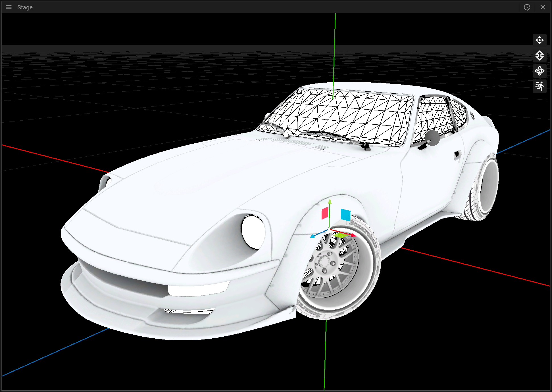
Task: Select the vertical up-down move tool
Action: 539,56
